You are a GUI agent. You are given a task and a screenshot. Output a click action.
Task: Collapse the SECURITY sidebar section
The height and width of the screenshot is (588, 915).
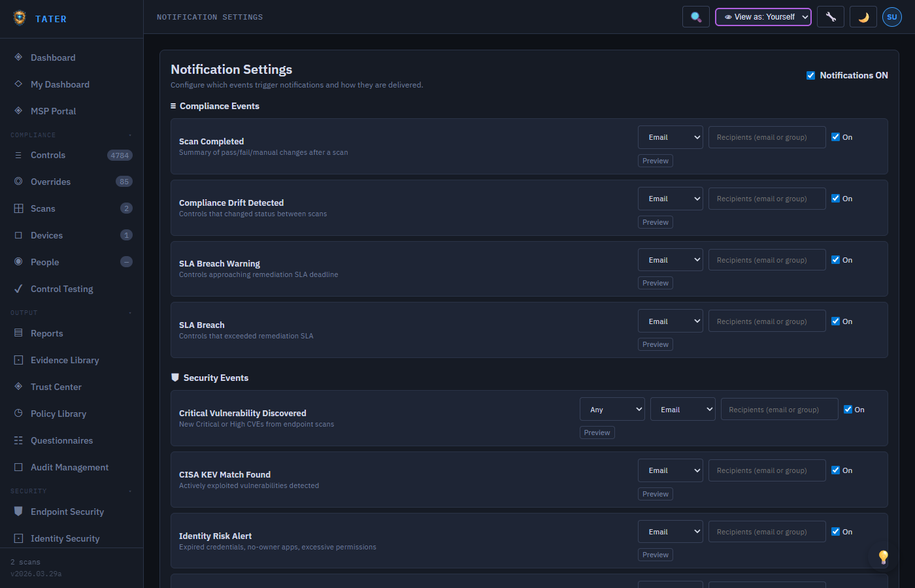(72, 491)
